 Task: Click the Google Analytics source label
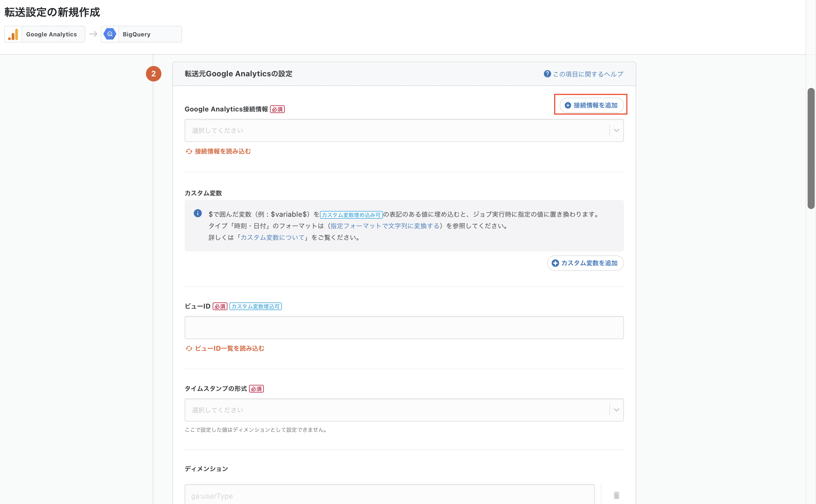click(x=51, y=34)
